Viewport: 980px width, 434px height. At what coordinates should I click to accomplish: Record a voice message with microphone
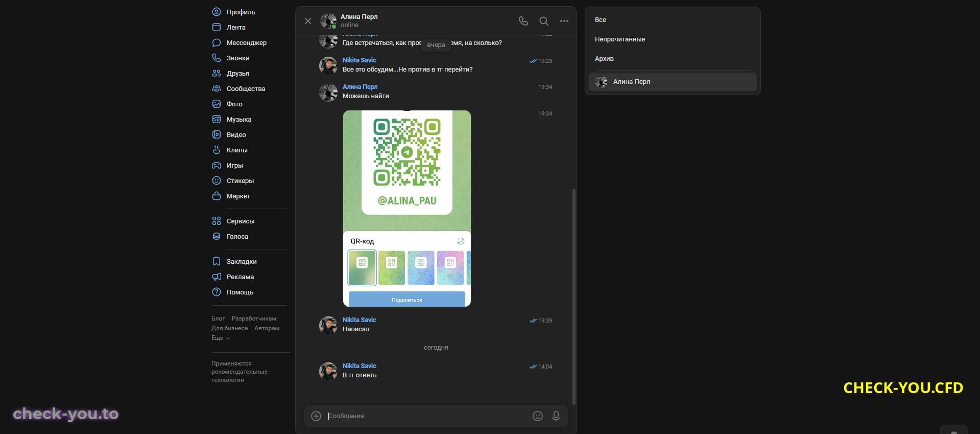tap(556, 416)
